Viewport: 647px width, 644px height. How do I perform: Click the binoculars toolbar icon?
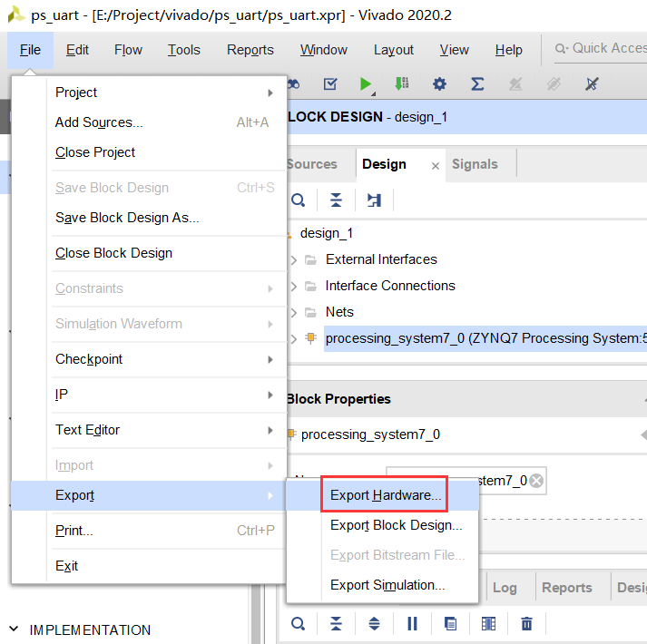[x=293, y=84]
